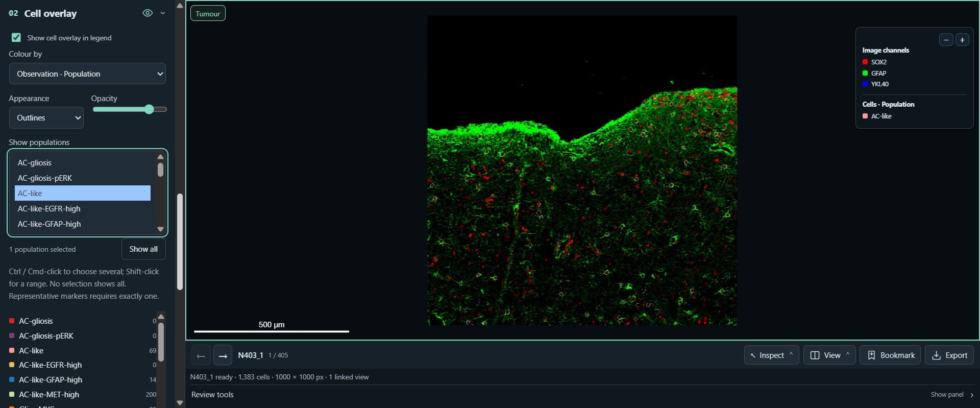
Task: Go to next image arrow
Action: [223, 355]
